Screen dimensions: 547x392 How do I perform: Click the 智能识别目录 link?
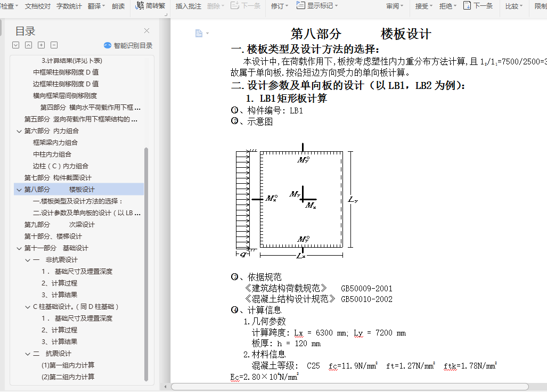133,45
